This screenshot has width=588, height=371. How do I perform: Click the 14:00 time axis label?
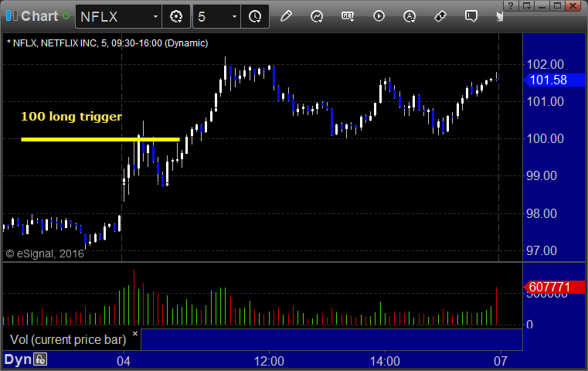[x=385, y=361]
